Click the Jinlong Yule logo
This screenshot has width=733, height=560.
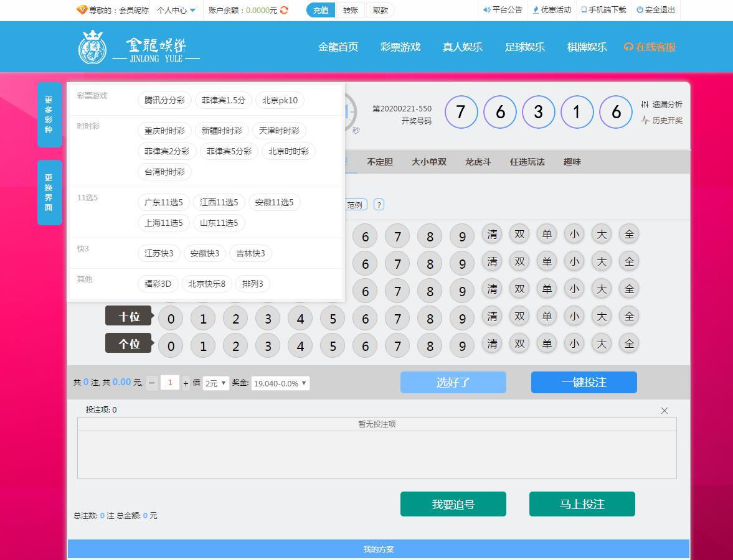pyautogui.click(x=139, y=47)
